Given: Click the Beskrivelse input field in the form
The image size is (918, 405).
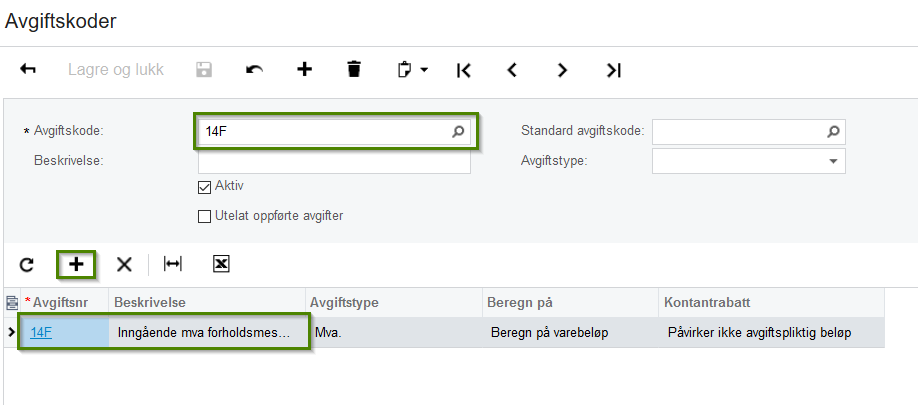Looking at the screenshot, I should [334, 161].
